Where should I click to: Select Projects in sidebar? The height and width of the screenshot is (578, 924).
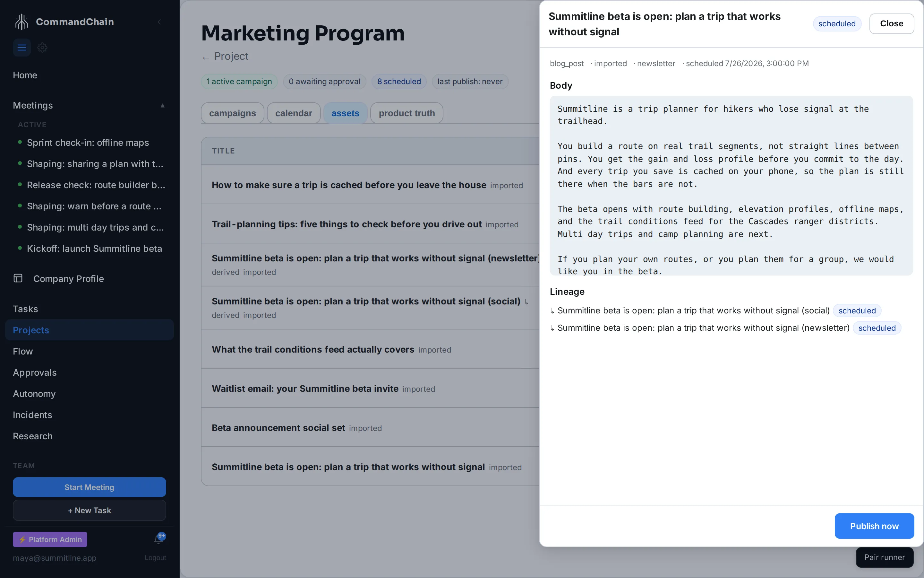(x=89, y=330)
